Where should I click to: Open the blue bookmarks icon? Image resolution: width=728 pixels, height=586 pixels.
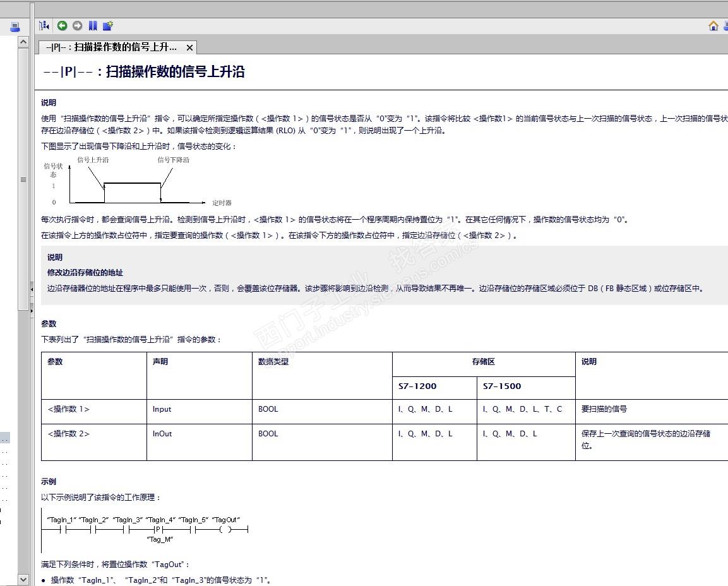(93, 25)
